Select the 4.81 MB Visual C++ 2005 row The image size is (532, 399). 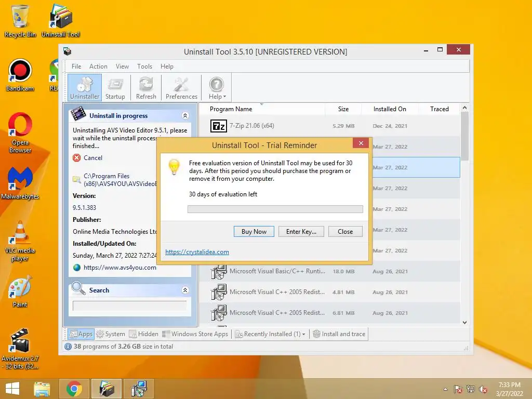329,292
